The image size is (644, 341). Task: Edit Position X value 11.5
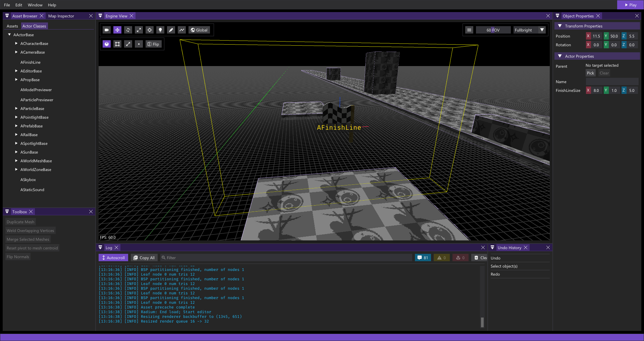596,36
